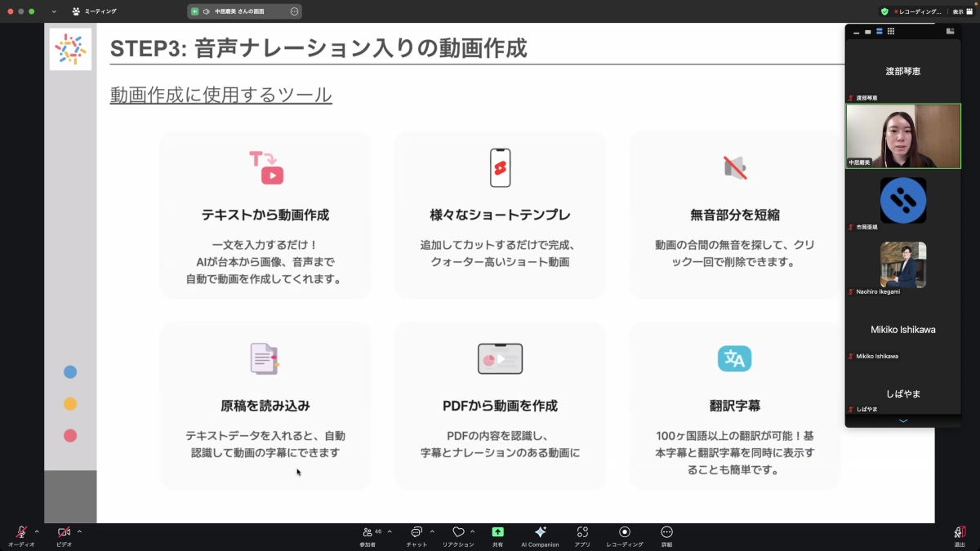Turn on the ビデオ camera
Image resolution: width=980 pixels, height=551 pixels.
[64, 532]
